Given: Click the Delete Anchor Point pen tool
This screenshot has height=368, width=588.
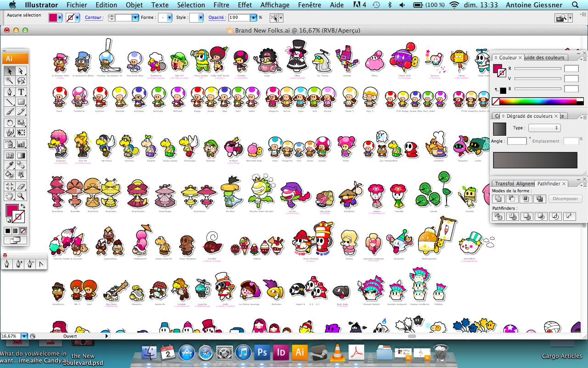Looking at the screenshot, I should coord(30,264).
